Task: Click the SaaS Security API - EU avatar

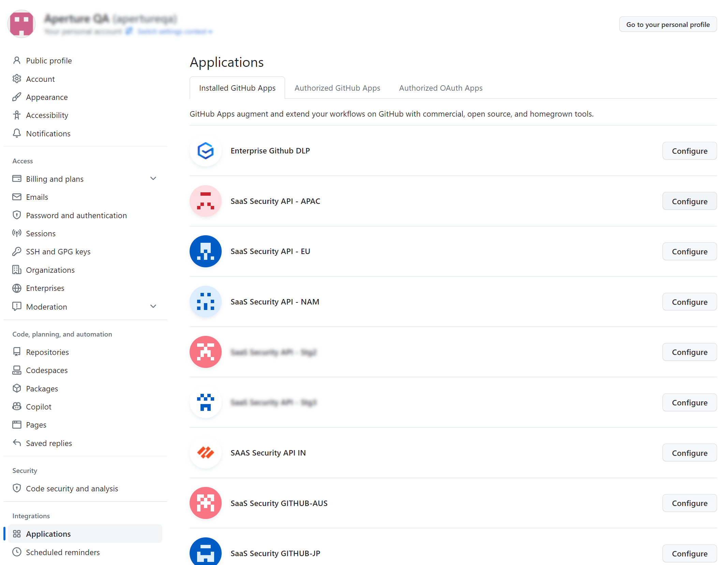Action: [x=205, y=251]
